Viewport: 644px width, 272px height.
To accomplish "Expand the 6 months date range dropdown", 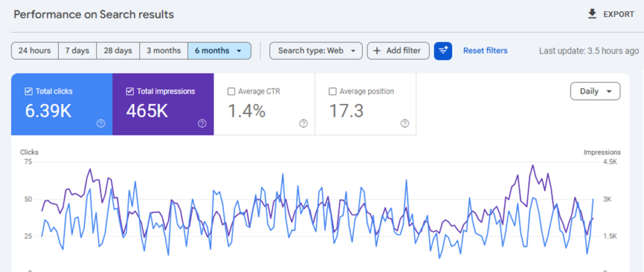I will coord(238,51).
